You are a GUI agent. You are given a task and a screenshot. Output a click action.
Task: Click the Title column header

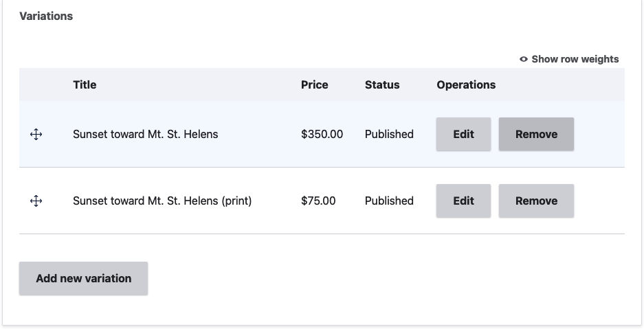point(85,85)
